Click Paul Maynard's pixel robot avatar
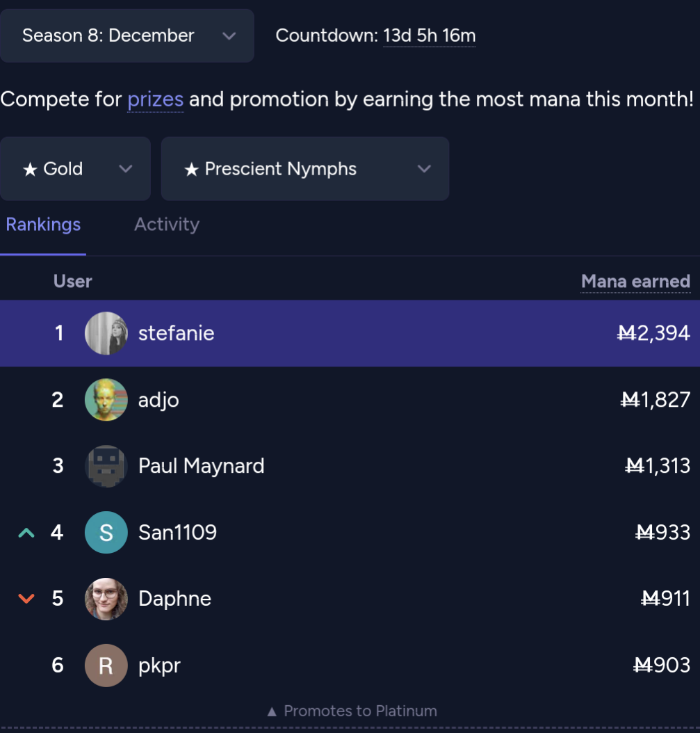 [x=106, y=466]
